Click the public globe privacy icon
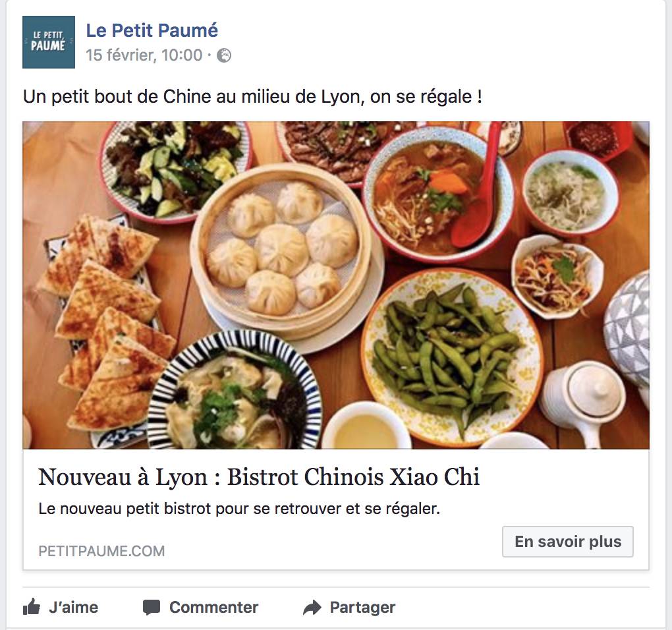Viewport: 672px width, 630px height. tap(224, 56)
